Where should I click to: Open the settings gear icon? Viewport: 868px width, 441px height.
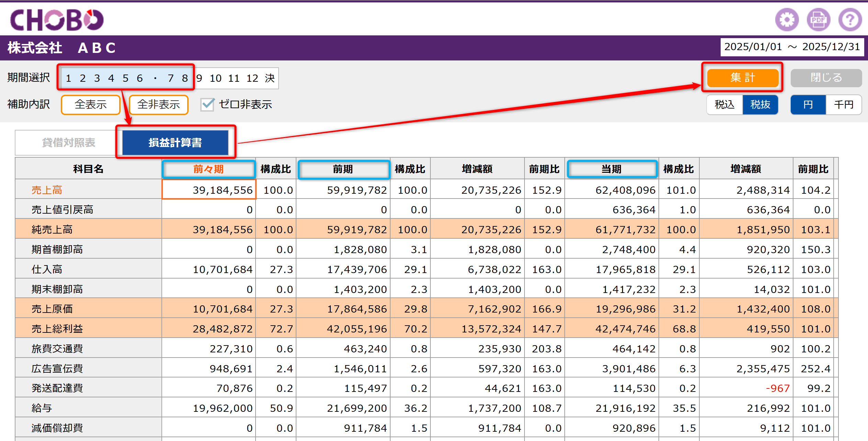(787, 20)
